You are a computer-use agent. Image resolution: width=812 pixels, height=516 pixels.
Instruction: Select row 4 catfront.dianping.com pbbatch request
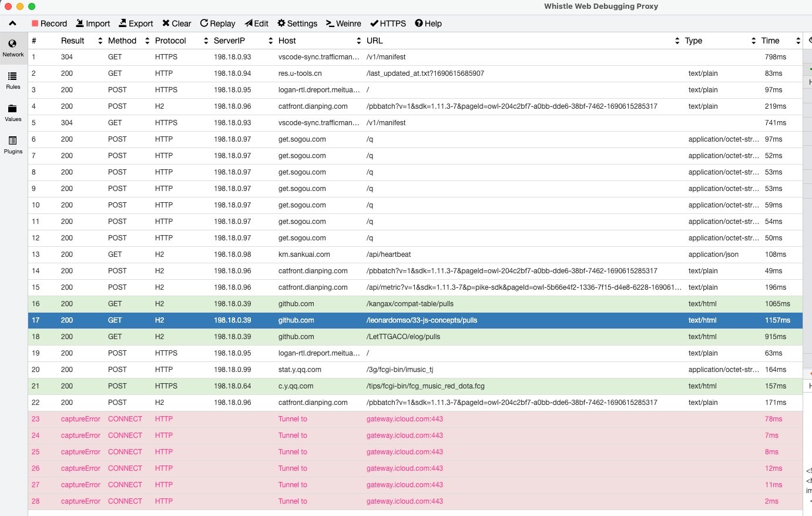[415, 106]
